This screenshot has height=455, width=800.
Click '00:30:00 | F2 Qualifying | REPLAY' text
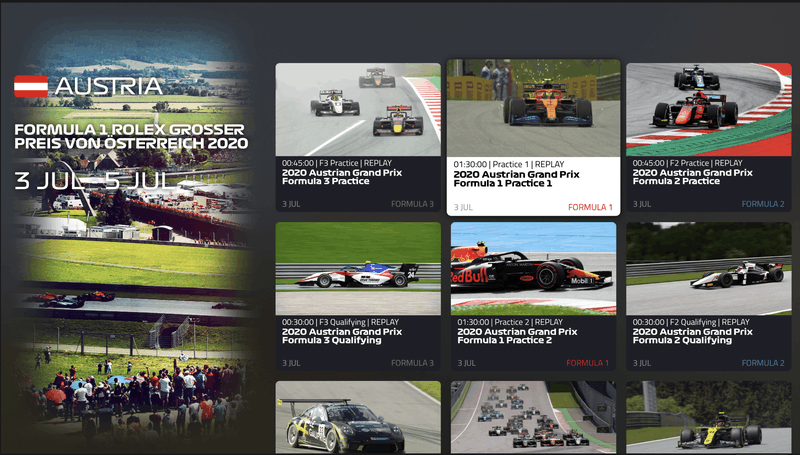[691, 322]
